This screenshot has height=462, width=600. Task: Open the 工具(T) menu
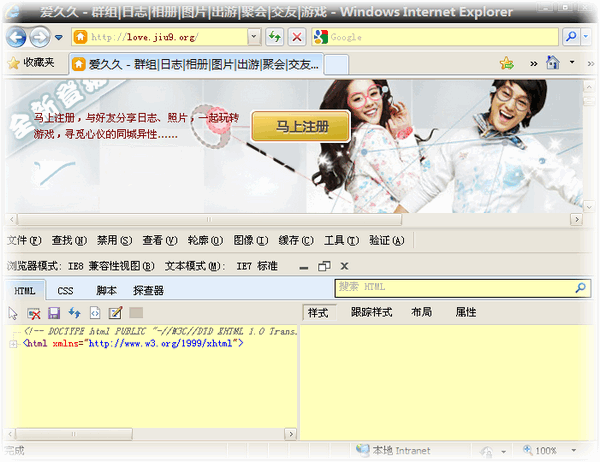[341, 240]
